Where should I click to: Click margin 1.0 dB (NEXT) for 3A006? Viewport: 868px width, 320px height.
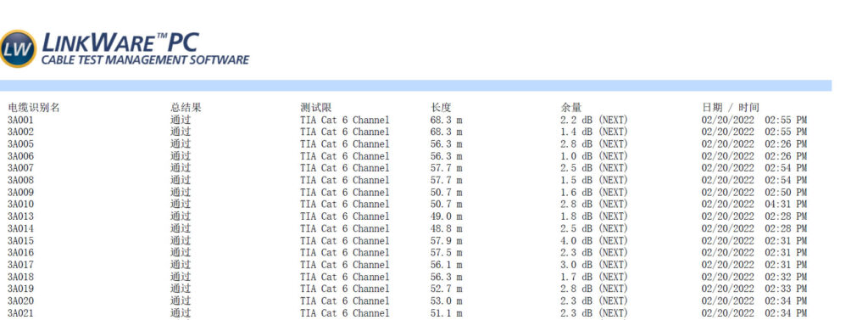pyautogui.click(x=594, y=156)
